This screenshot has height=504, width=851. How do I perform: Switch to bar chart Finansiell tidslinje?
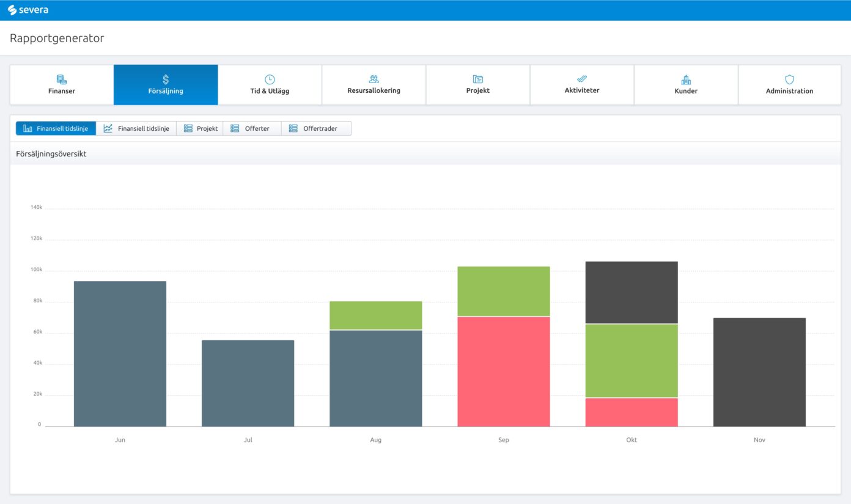click(56, 128)
